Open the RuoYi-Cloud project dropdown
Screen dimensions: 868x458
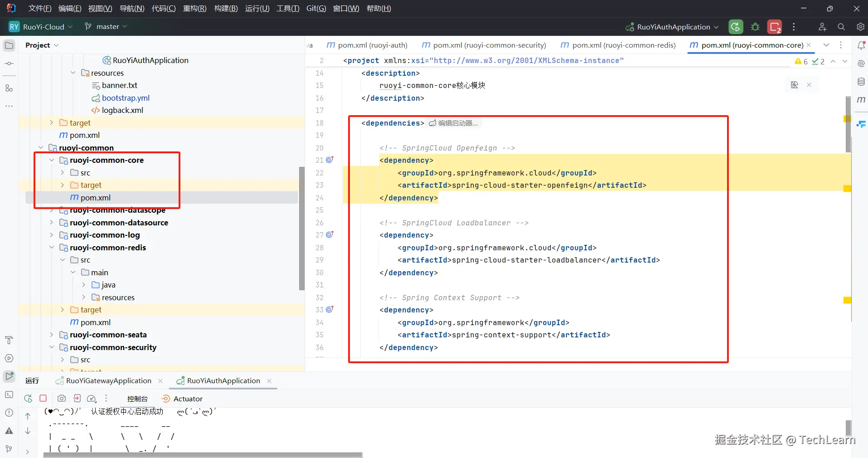tap(41, 27)
